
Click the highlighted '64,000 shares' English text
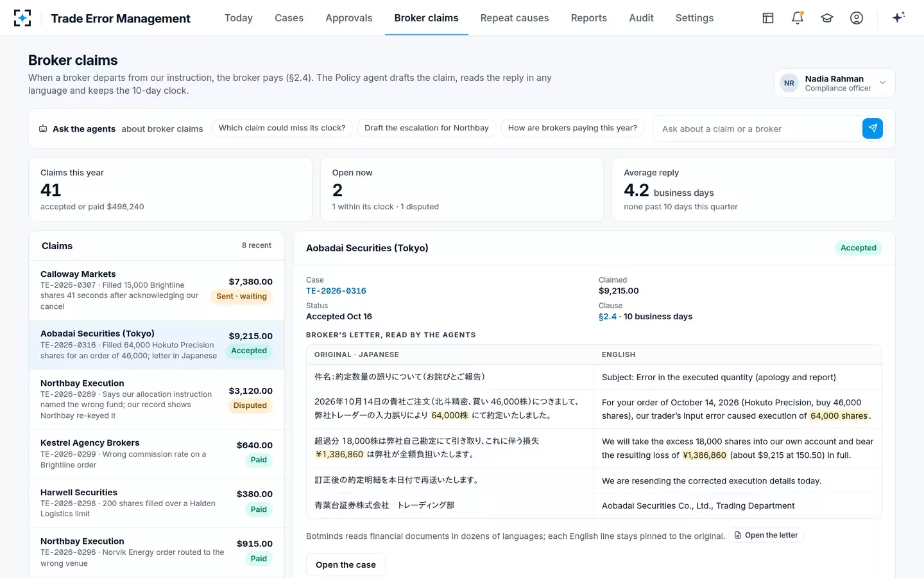[x=839, y=416]
